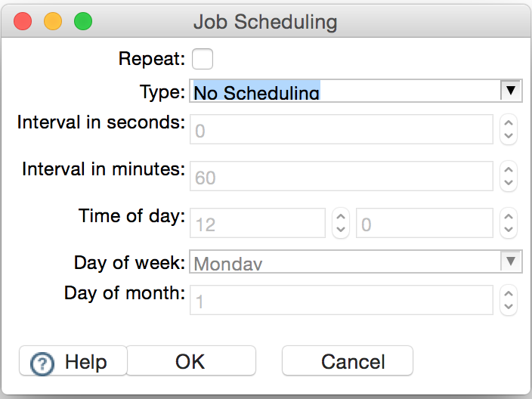532x399 pixels.
Task: Click the Interval in minutes field
Action: 342,177
